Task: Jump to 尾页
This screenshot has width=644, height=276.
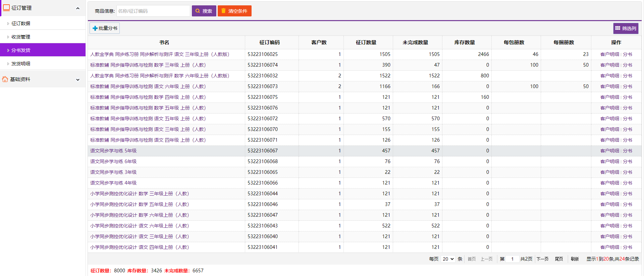Action: click(x=559, y=259)
